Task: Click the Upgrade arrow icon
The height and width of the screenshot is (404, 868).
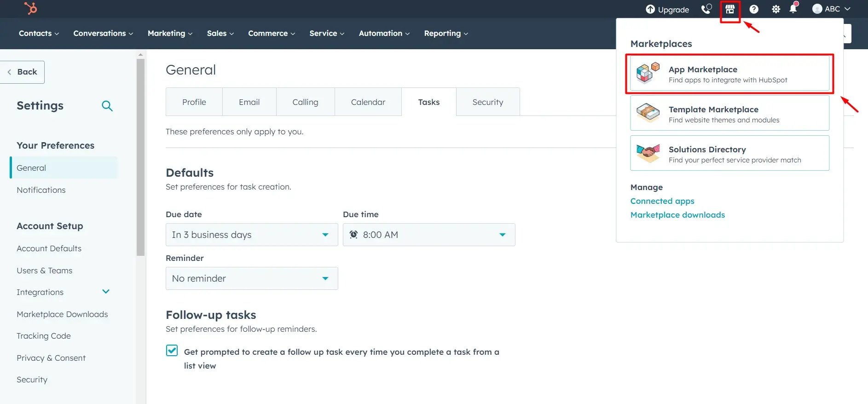Action: 650,9
